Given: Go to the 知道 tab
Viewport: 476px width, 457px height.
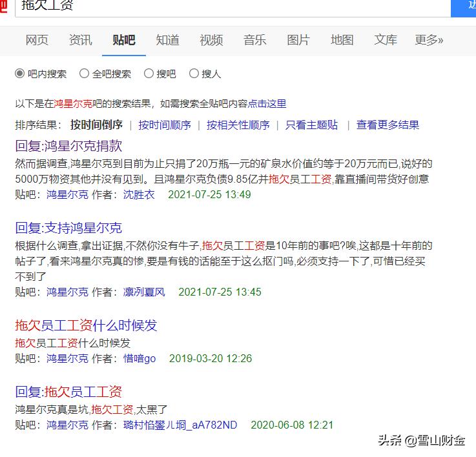Looking at the screenshot, I should (x=167, y=40).
